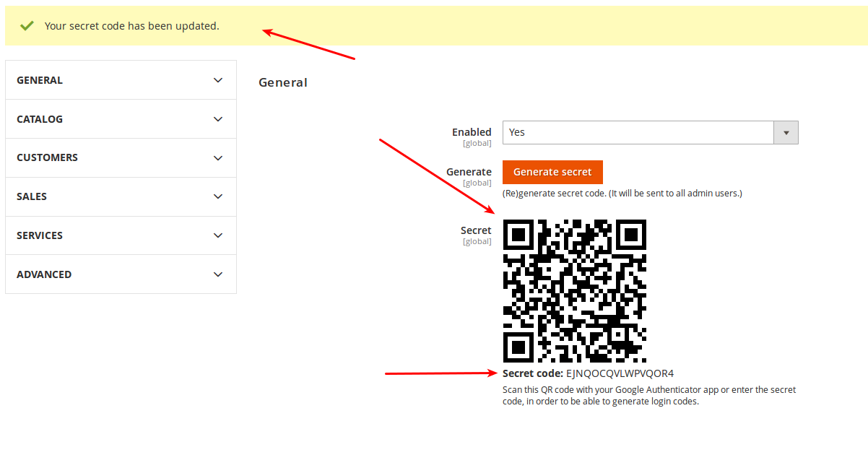868x455 pixels.
Task: Expand the CATALOG section chevron
Action: [218, 119]
